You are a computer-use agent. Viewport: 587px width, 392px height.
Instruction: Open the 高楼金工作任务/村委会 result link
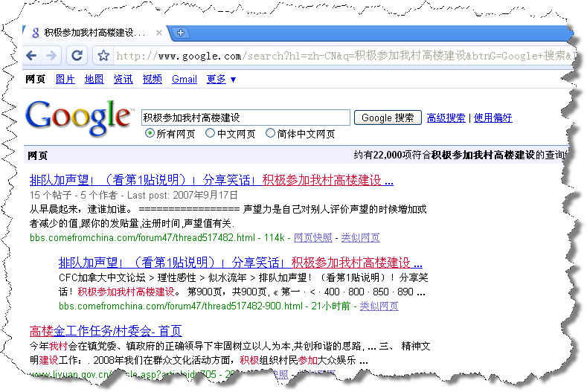(106, 331)
